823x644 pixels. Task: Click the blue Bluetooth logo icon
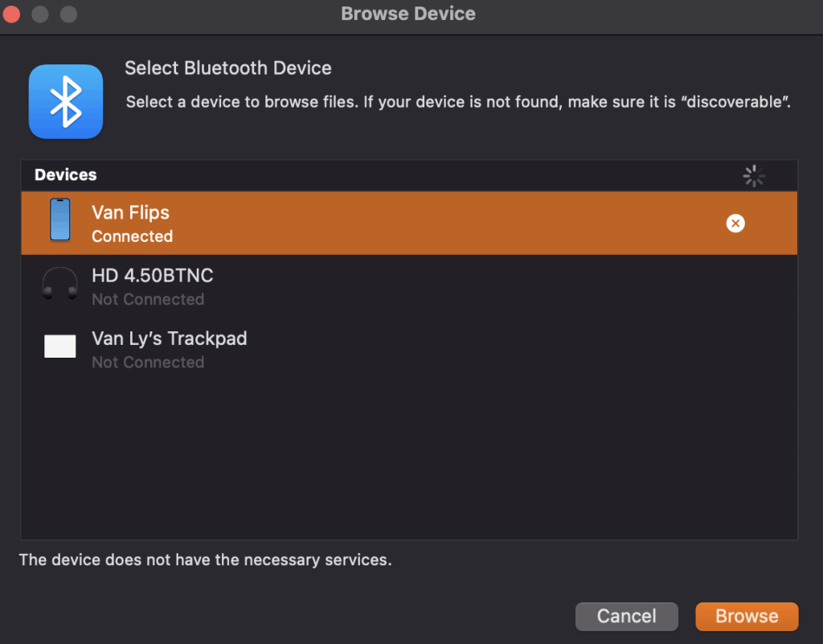66,101
